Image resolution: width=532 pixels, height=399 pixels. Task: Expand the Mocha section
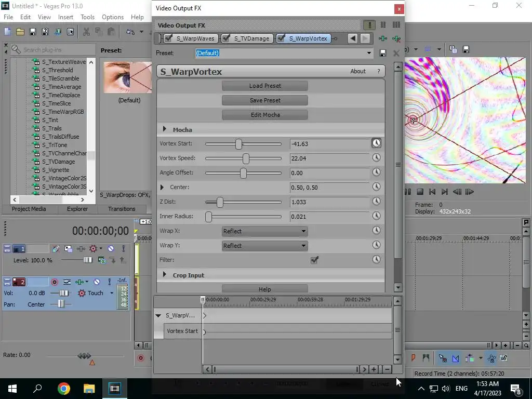coord(165,129)
